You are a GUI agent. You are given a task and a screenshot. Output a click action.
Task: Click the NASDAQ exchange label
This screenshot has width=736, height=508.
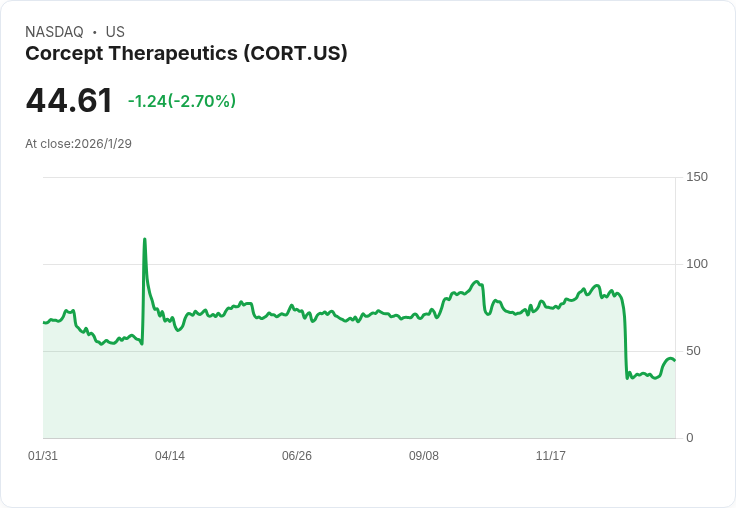coord(54,32)
